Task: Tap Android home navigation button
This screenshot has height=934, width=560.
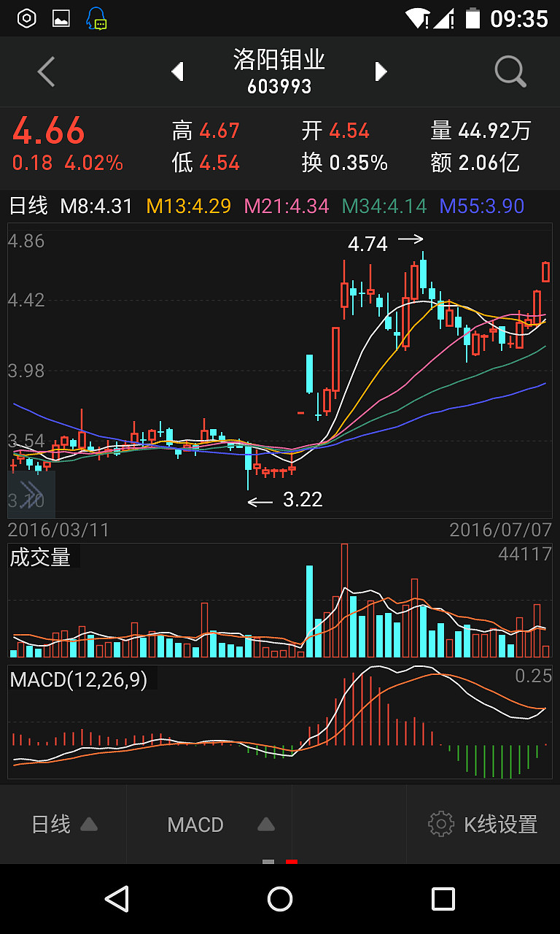Action: [x=280, y=899]
